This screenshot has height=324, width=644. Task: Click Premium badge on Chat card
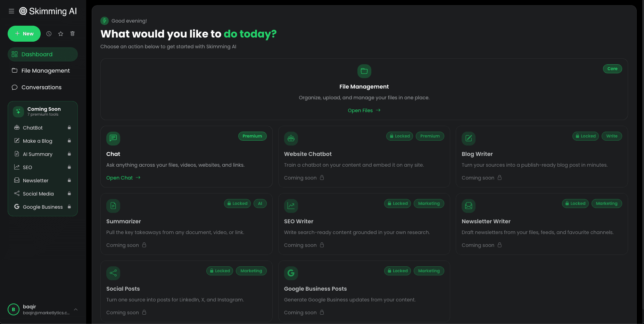pyautogui.click(x=252, y=136)
